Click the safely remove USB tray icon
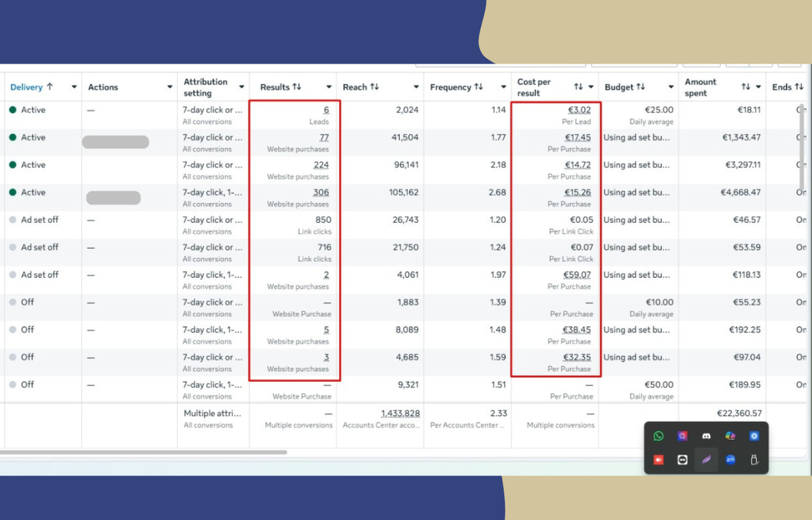 click(754, 460)
